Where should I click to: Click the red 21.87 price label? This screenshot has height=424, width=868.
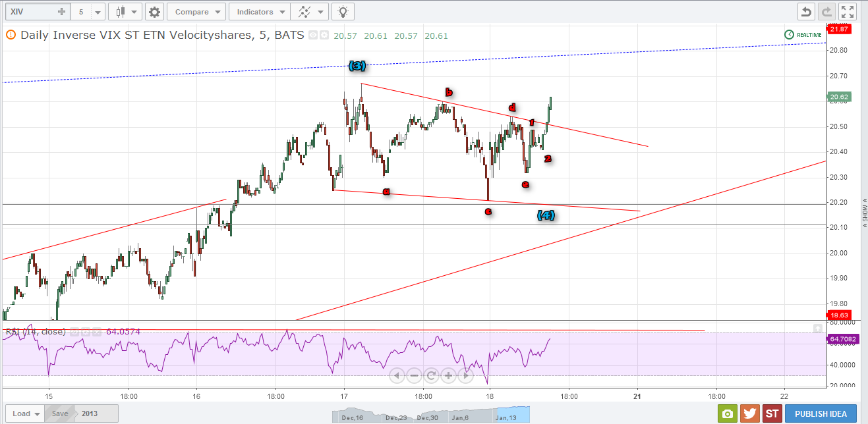[840, 30]
